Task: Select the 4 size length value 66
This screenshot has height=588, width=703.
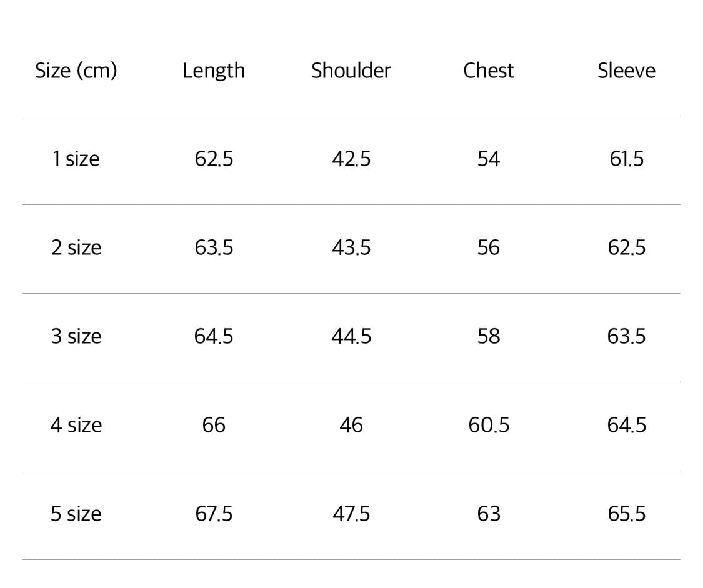Action: pos(214,426)
